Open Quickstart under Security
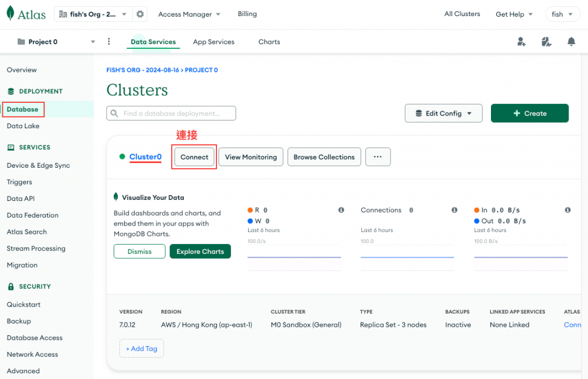This screenshot has width=588, height=379. (x=24, y=304)
